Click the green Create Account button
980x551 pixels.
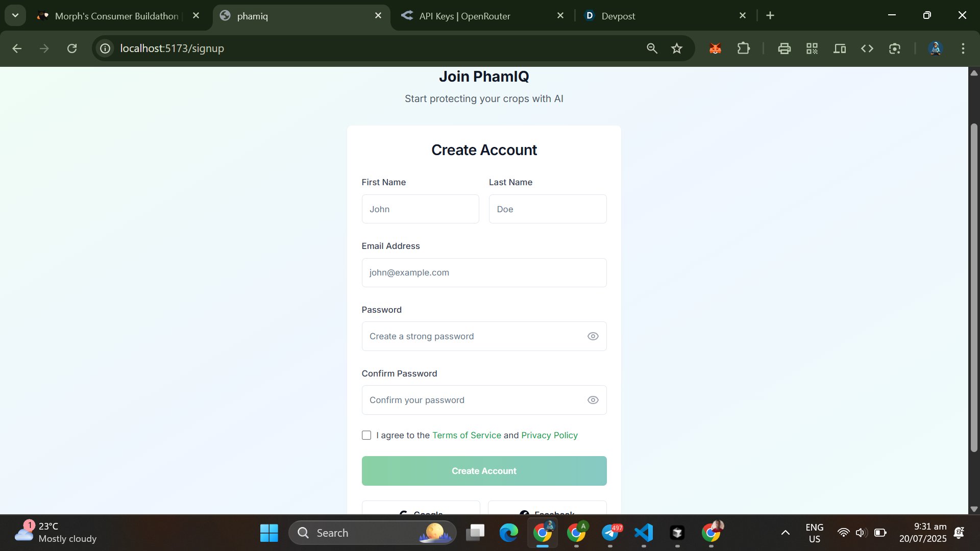pyautogui.click(x=484, y=471)
